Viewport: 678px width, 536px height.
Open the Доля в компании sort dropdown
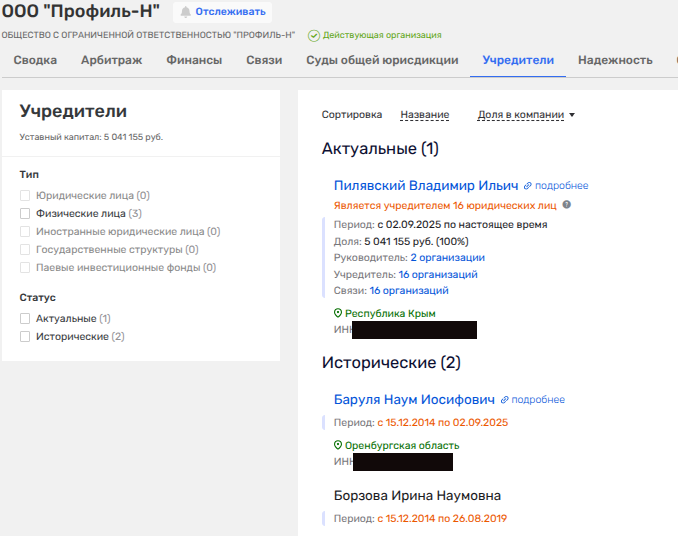click(526, 115)
